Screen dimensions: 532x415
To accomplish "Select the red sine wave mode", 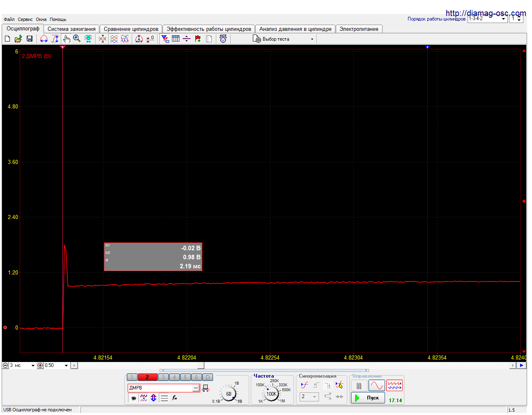I will coord(376,385).
